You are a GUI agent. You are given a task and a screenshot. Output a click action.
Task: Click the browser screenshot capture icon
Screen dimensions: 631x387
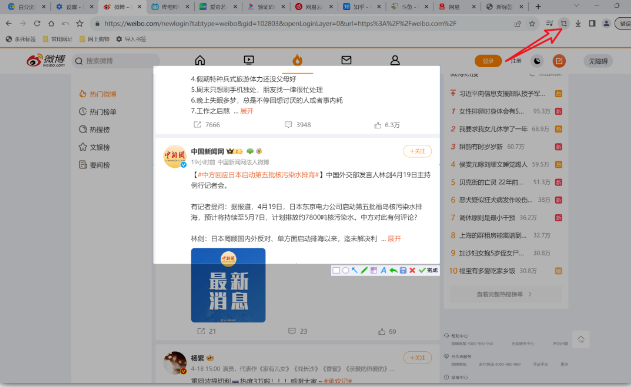(564, 23)
